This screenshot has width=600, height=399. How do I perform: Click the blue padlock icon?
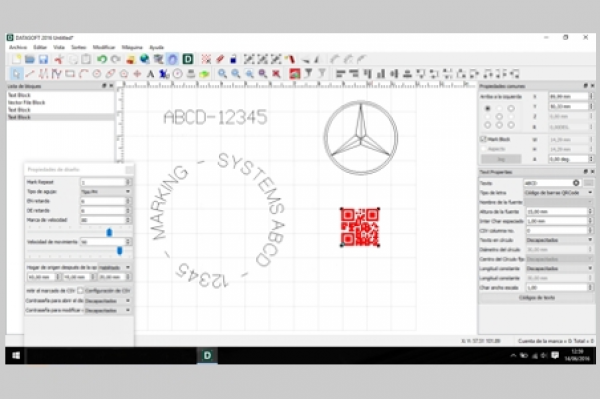233,59
